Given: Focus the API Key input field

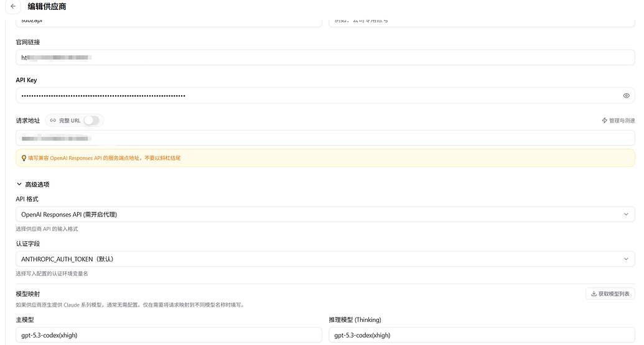Looking at the screenshot, I should [x=325, y=96].
